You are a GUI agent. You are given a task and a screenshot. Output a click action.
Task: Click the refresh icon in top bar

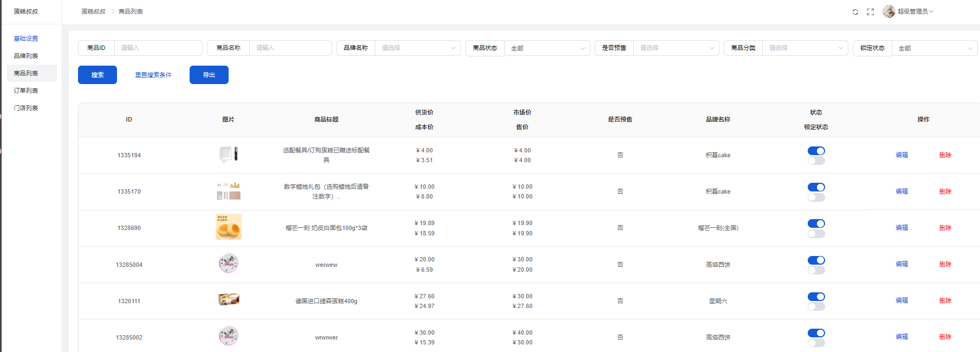[855, 12]
